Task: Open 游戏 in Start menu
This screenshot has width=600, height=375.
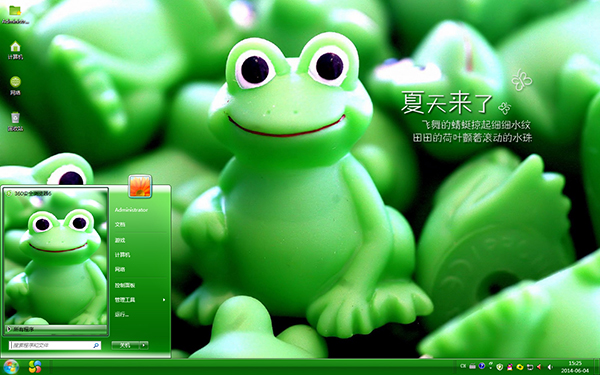Action: tap(120, 240)
